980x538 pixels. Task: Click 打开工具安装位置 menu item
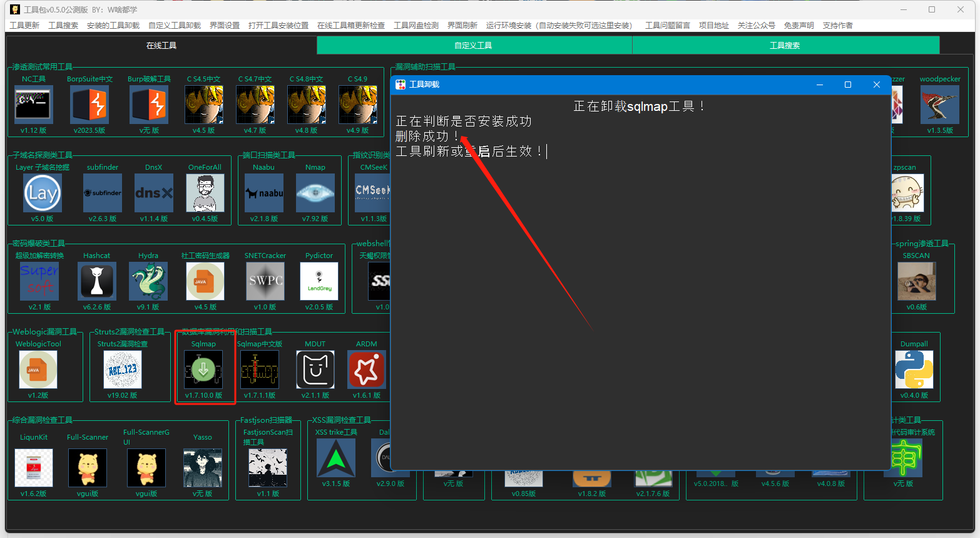[x=278, y=26]
